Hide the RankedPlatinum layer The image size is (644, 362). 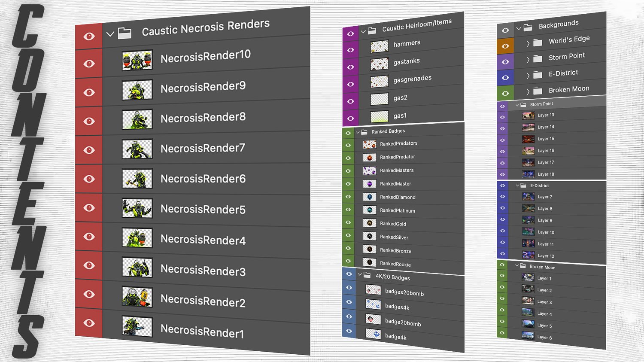[x=348, y=210]
